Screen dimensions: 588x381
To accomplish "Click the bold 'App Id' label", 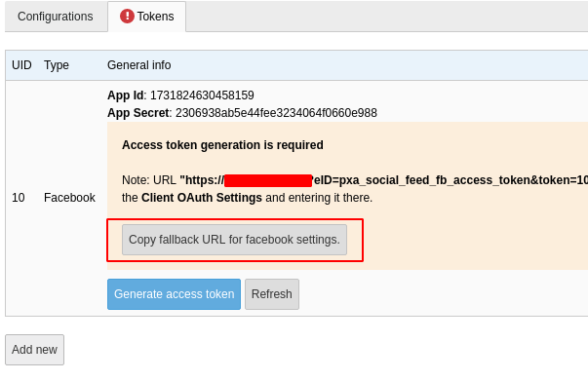I will (x=125, y=95).
